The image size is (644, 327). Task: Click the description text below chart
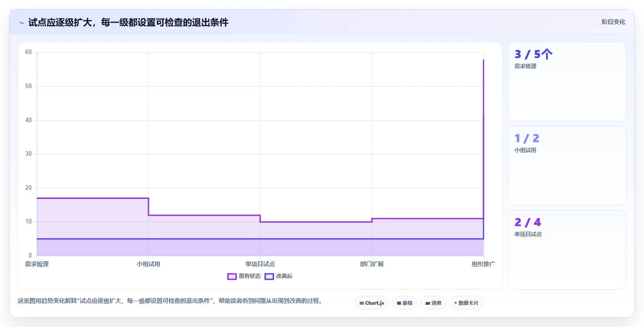[170, 301]
